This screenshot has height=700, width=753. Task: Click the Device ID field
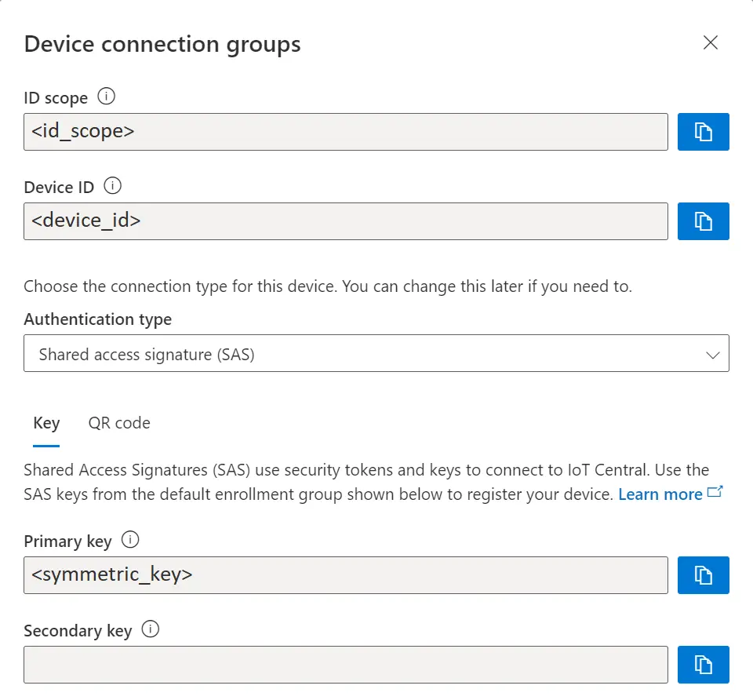point(346,221)
